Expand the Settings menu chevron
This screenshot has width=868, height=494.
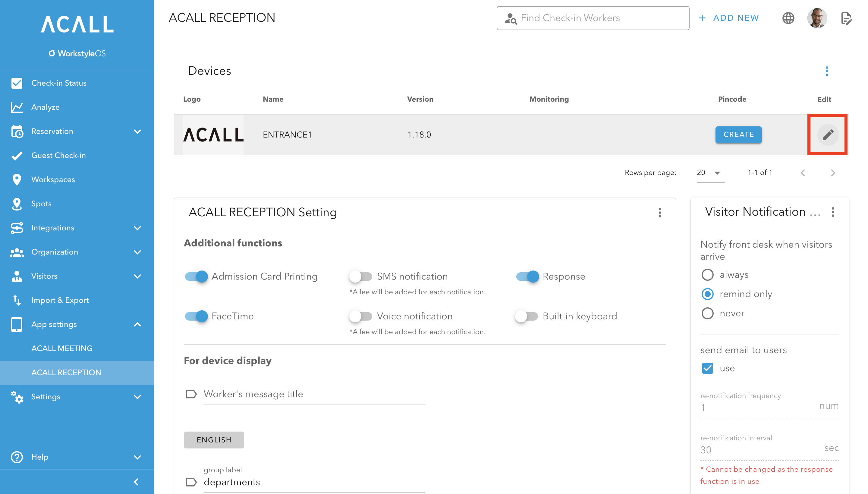pos(137,397)
